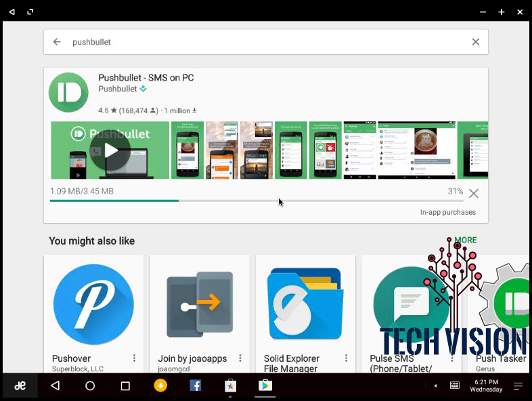Screen dimensions: 532x401
Task: Click the You might also like heading
Action: (91, 240)
